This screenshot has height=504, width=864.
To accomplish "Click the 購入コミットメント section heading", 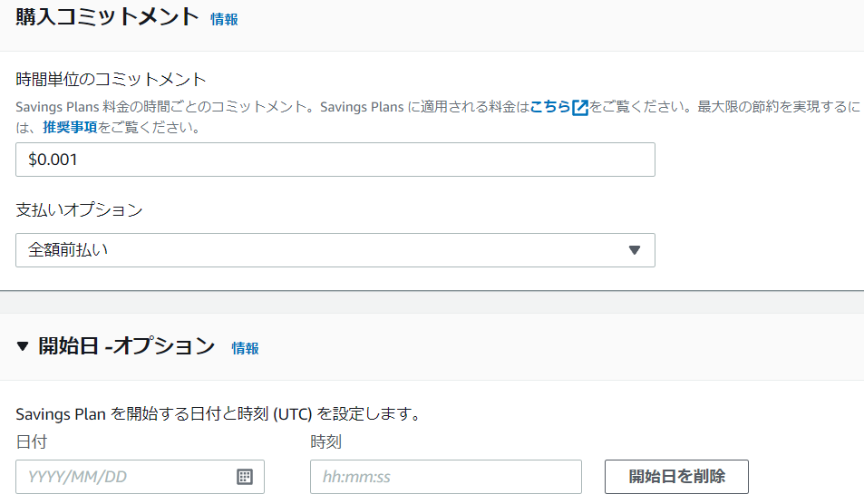I will pos(107,17).
